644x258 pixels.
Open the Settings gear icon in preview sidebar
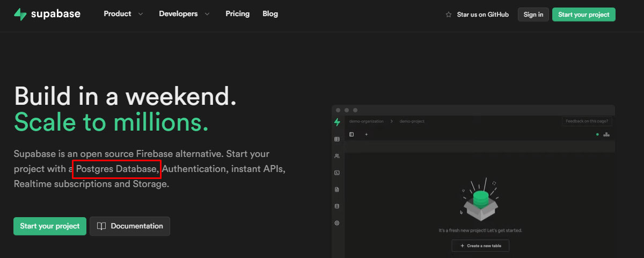(337, 223)
